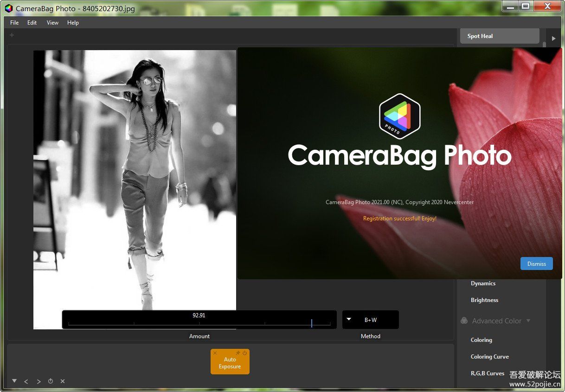Image resolution: width=565 pixels, height=392 pixels.
Task: Clear all adjustments with the tray X icon
Action: point(63,381)
